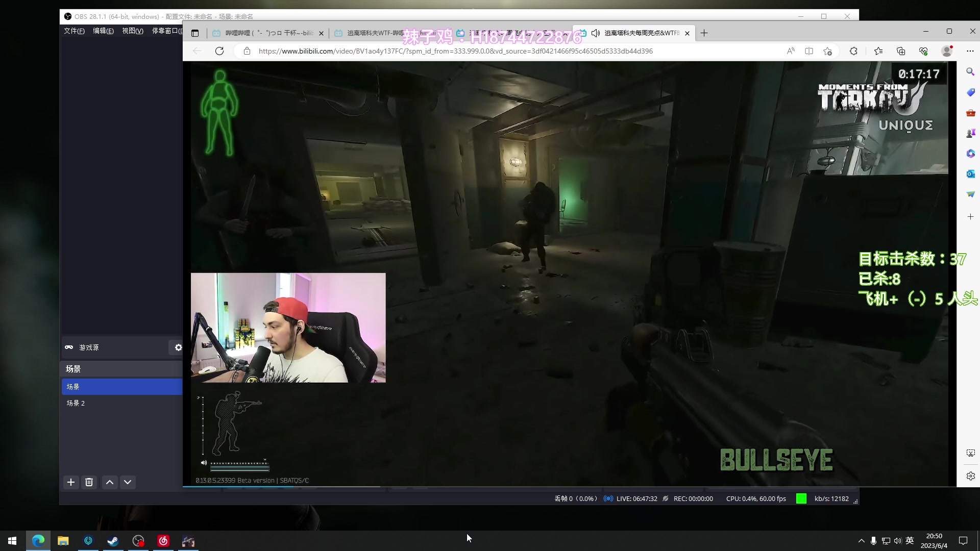Add this page to favorites

828,51
